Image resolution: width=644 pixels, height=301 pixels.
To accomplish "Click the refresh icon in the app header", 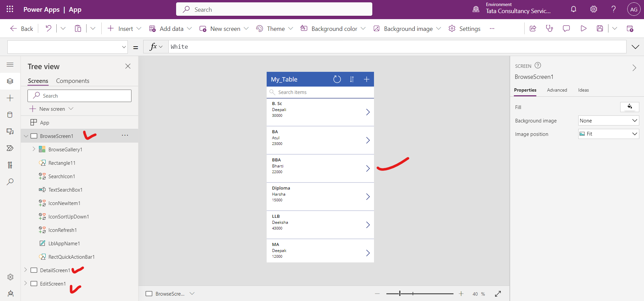I will click(337, 79).
